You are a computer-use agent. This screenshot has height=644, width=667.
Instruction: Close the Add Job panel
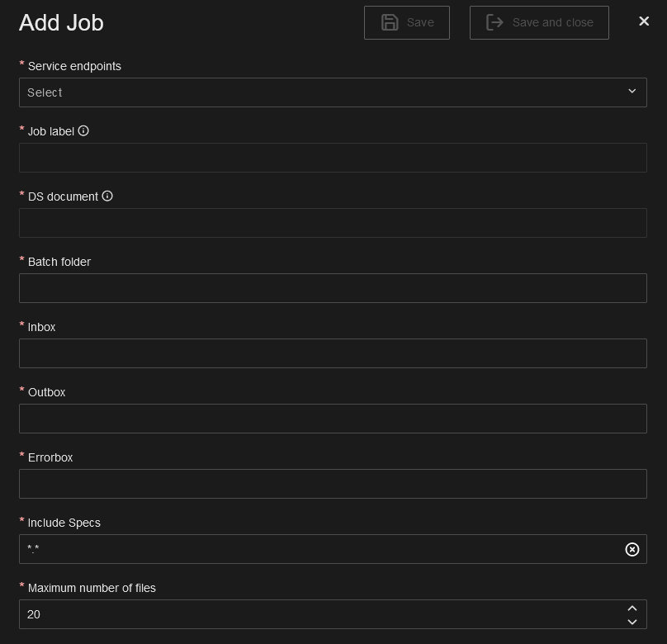644,21
